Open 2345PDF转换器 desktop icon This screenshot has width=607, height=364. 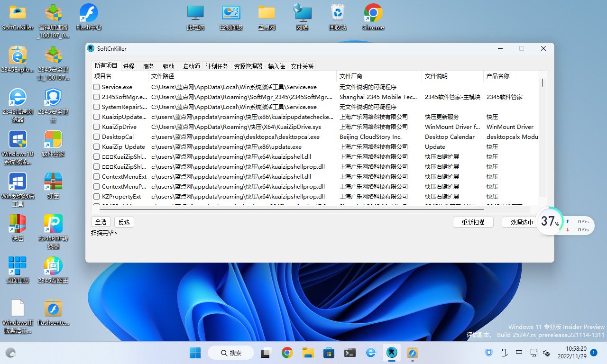point(54,232)
